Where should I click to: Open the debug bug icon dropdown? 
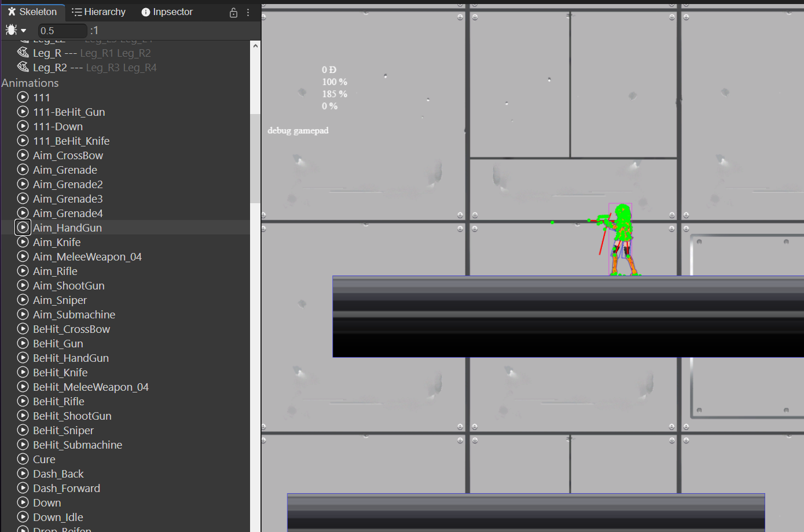tap(16, 30)
